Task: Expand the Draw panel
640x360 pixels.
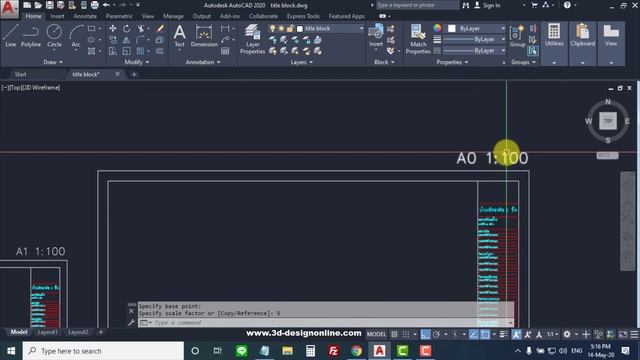Action: pos(53,62)
